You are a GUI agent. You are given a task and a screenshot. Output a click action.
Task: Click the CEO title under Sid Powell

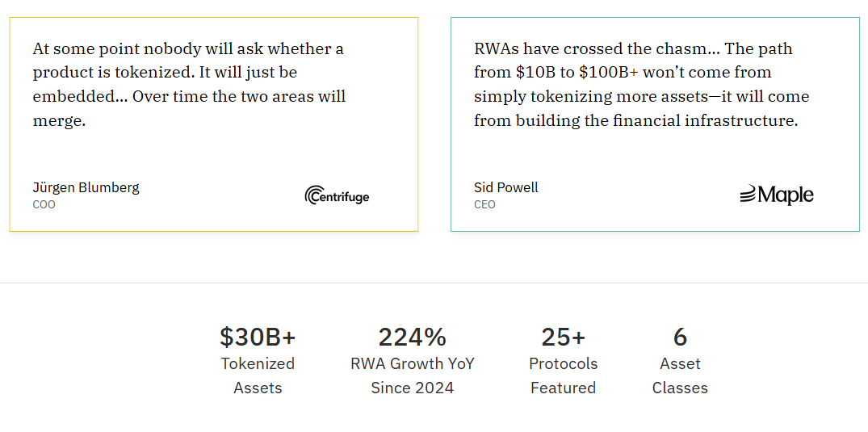pyautogui.click(x=484, y=204)
